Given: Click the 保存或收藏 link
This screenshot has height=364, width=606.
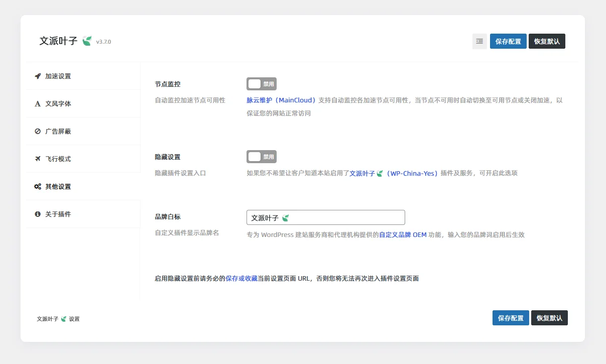Looking at the screenshot, I should tap(241, 278).
